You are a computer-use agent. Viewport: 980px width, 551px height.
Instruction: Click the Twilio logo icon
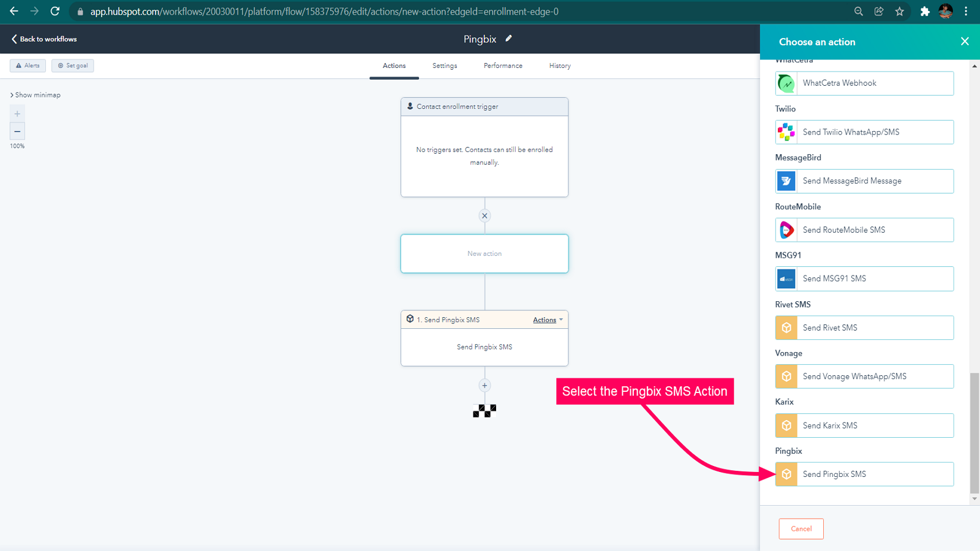click(786, 132)
